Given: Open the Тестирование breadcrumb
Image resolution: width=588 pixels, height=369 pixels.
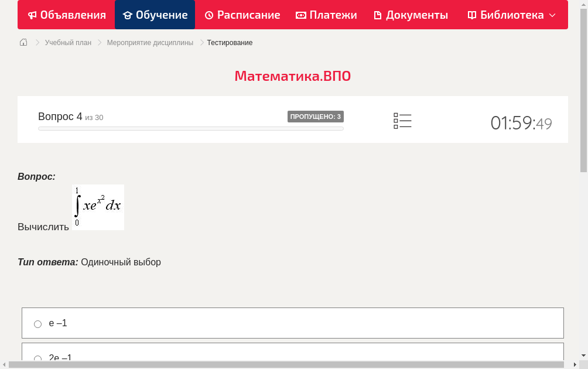Looking at the screenshot, I should click(229, 42).
